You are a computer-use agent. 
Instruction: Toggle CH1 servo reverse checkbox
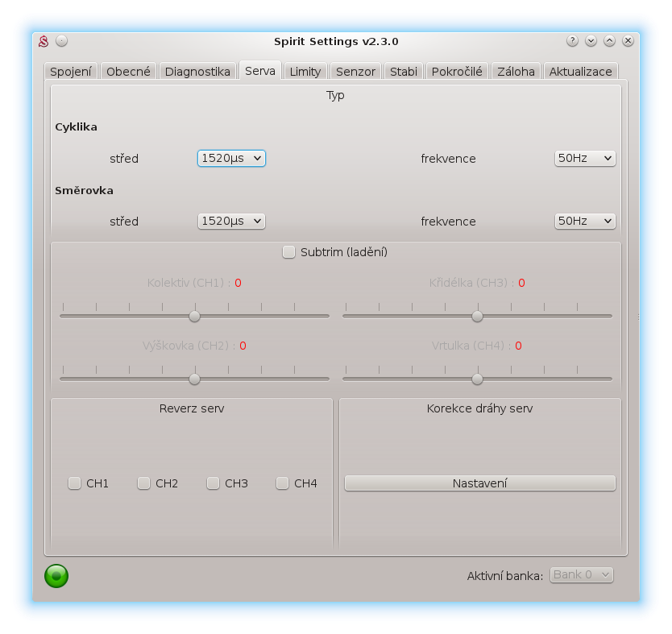coord(75,483)
